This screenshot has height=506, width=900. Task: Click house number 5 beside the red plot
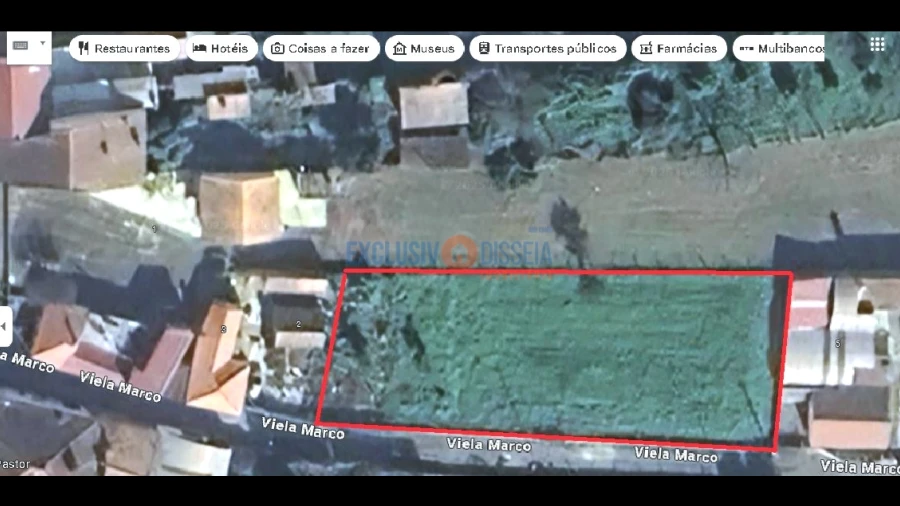coord(838,342)
